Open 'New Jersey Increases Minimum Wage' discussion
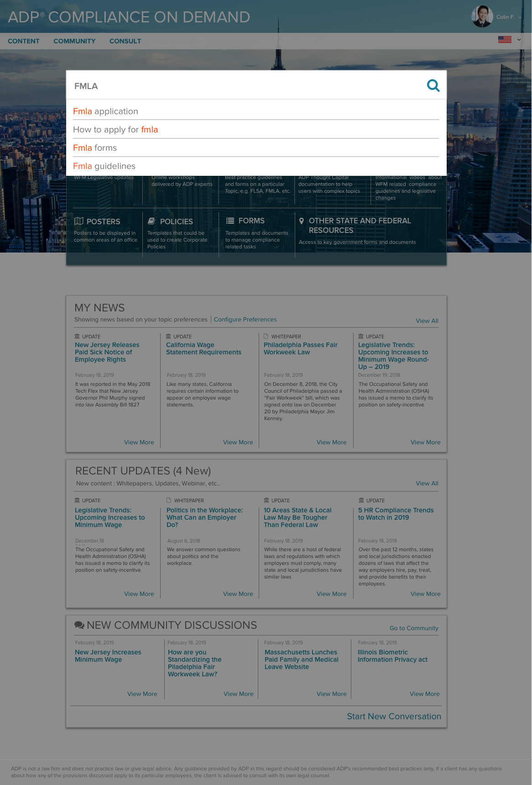This screenshot has height=785, width=532. click(108, 656)
